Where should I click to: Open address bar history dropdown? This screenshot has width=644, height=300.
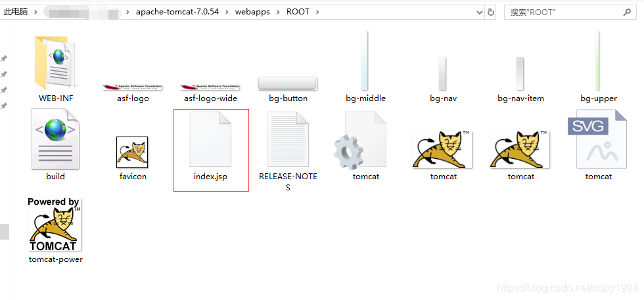(480, 12)
